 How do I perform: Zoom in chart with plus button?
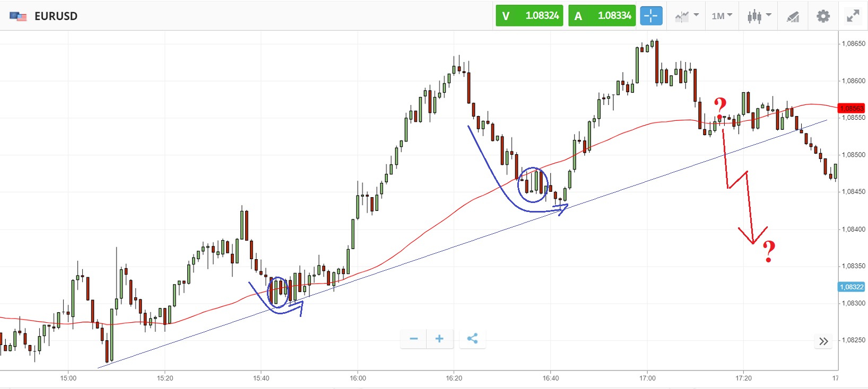coord(439,339)
